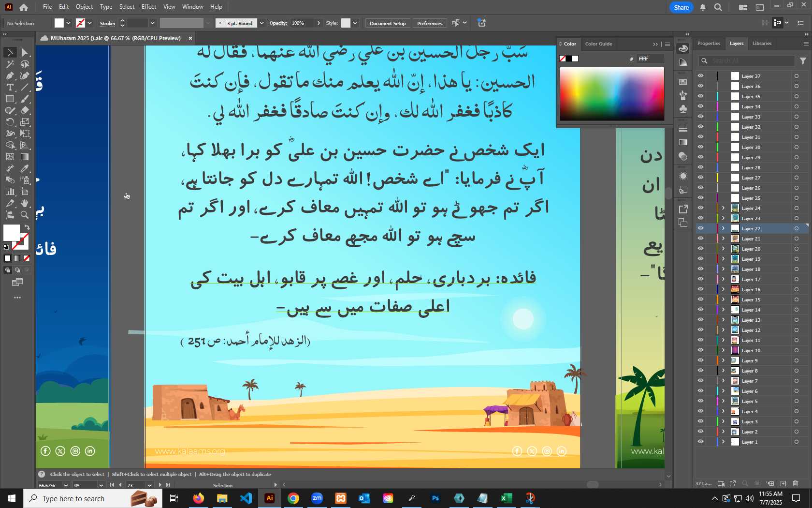Open the Symbols panel icon
Screen dimensions: 812x508
coord(683,109)
